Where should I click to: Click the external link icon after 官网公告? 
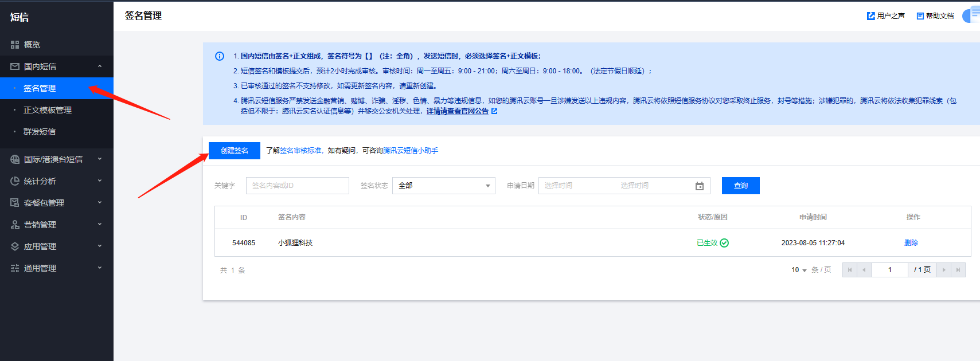point(494,111)
